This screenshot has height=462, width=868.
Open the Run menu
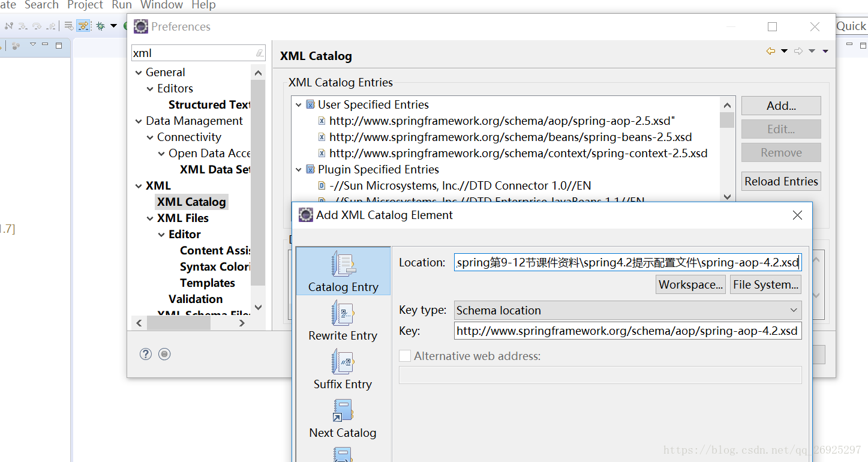click(122, 5)
